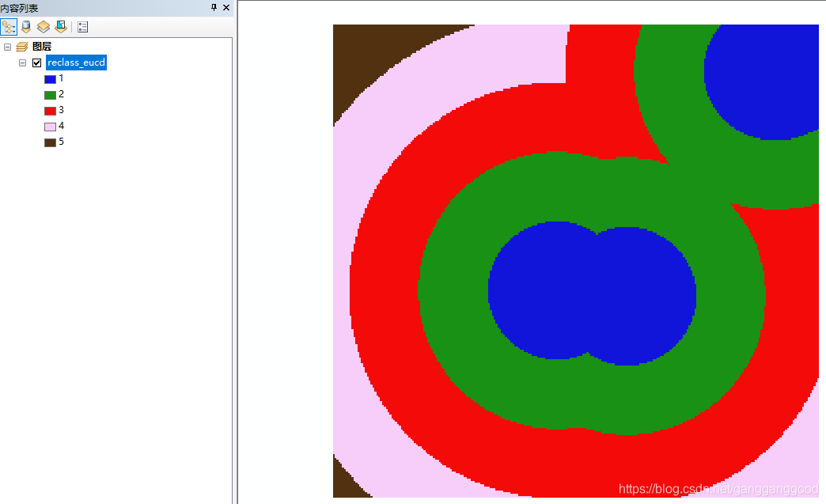Close the table of contents panel

tap(226, 7)
